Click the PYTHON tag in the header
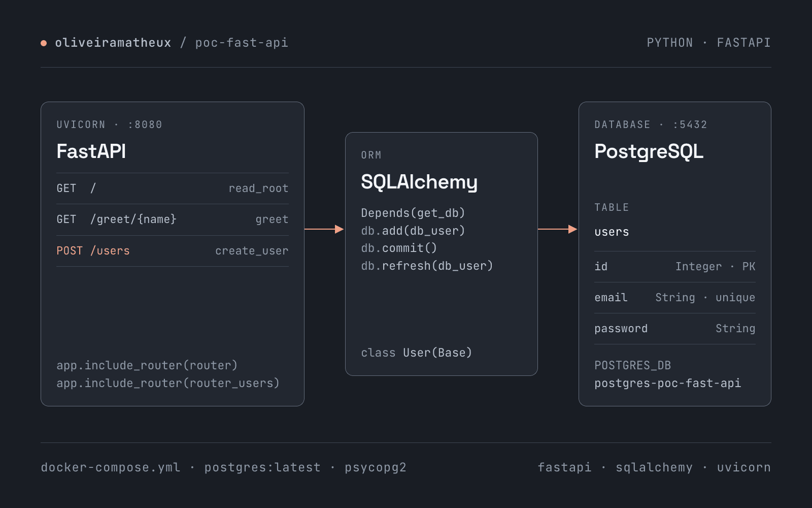Screen dimensions: 812x508 pyautogui.click(x=670, y=43)
